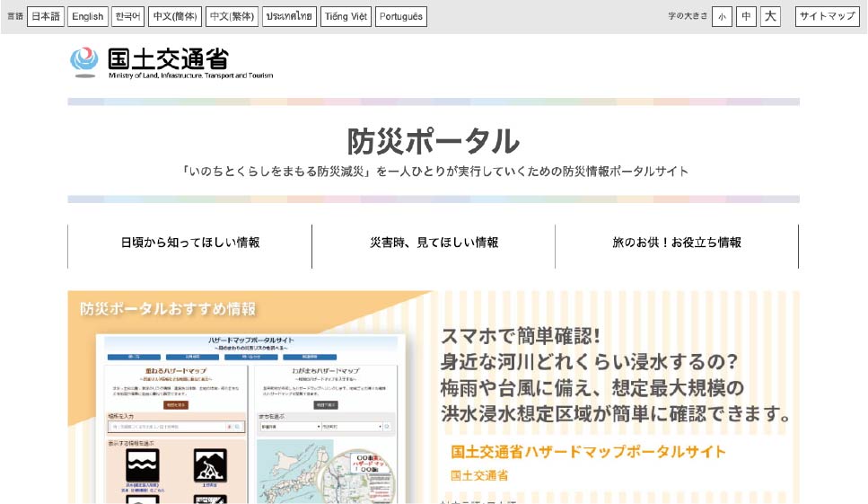Set font size to medium 中
Screen dimensions: 868x504
tap(746, 16)
